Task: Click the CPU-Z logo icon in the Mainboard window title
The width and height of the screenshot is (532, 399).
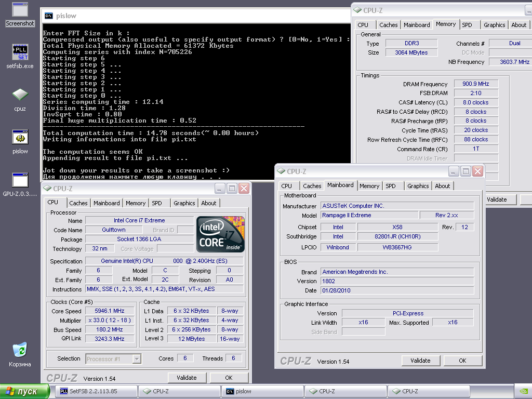Action: (281, 171)
